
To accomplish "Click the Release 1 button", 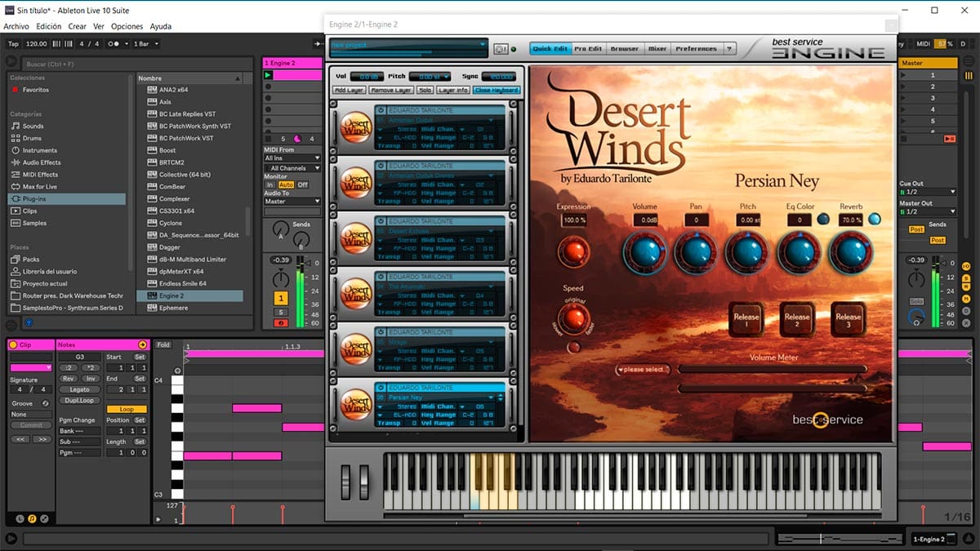I will pos(746,318).
